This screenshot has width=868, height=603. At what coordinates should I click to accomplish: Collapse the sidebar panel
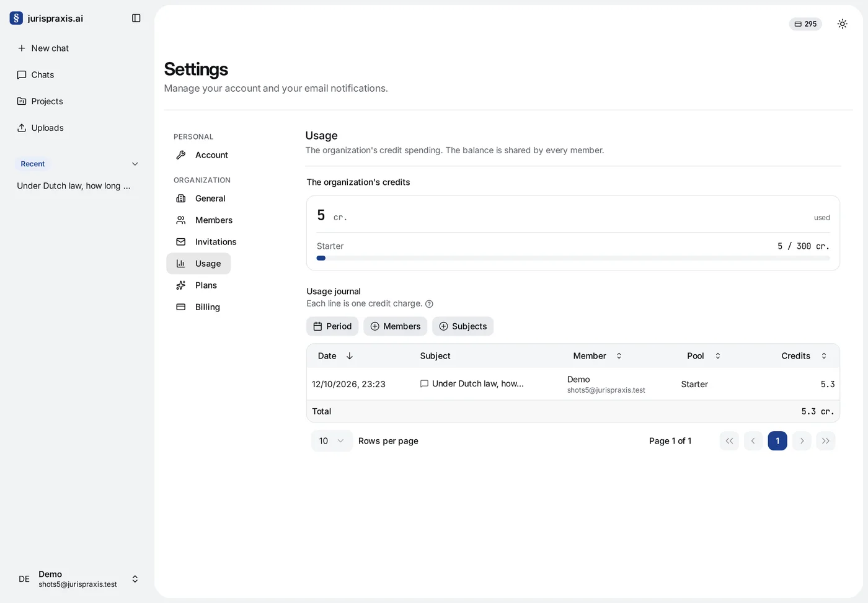pyautogui.click(x=136, y=18)
